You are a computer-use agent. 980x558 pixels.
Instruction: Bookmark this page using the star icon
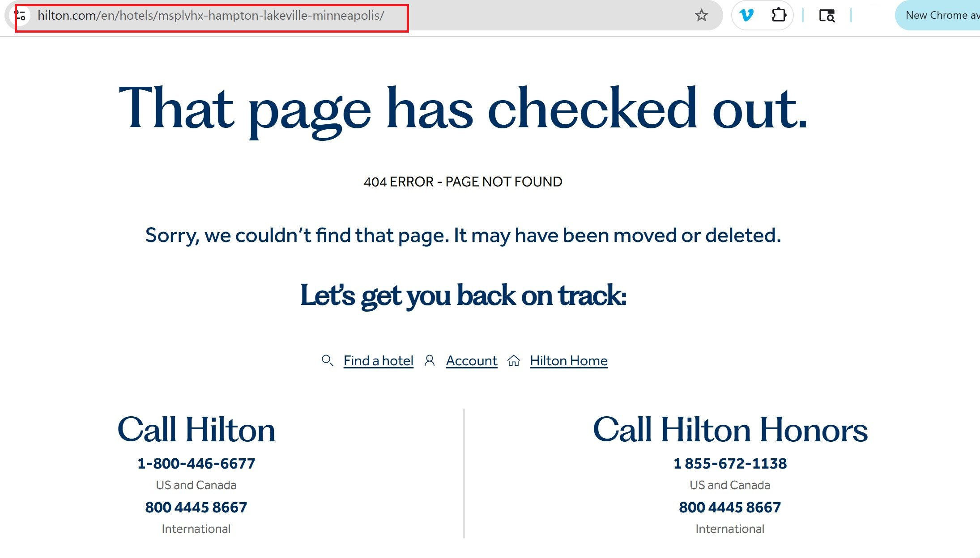(x=701, y=15)
